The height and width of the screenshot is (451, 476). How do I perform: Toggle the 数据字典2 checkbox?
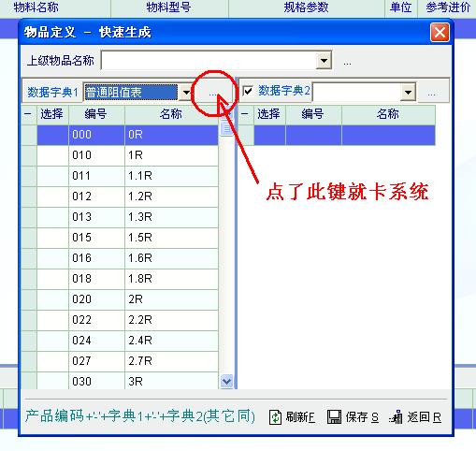click(x=248, y=92)
